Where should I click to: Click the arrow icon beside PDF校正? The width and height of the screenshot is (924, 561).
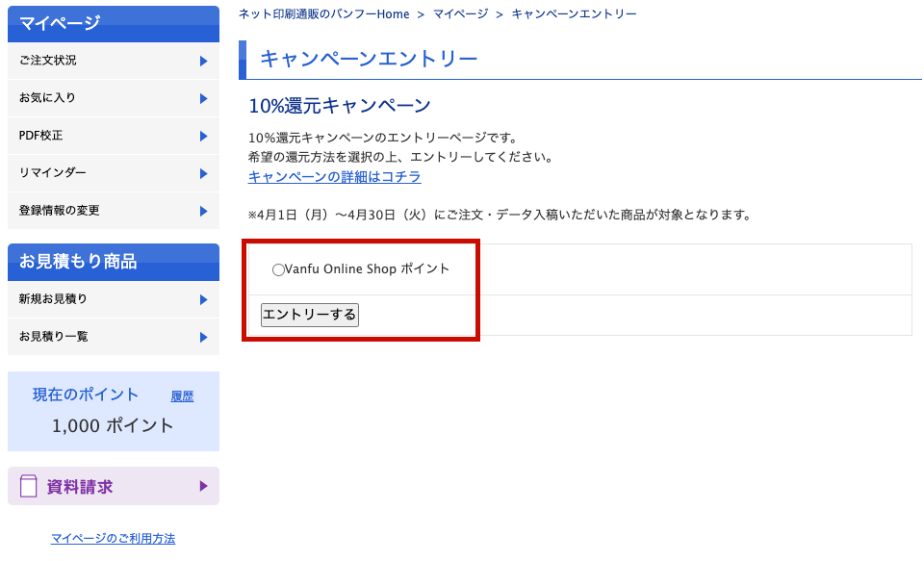203,136
